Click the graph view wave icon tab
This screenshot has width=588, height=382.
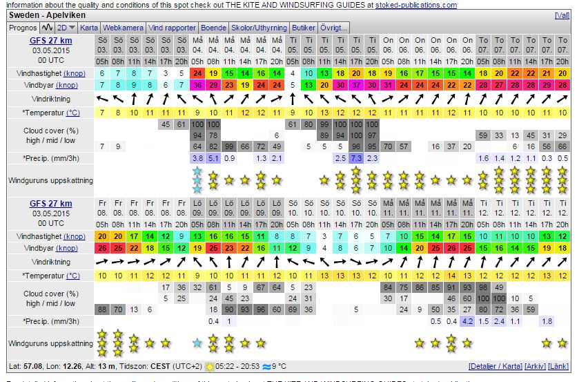tap(47, 28)
